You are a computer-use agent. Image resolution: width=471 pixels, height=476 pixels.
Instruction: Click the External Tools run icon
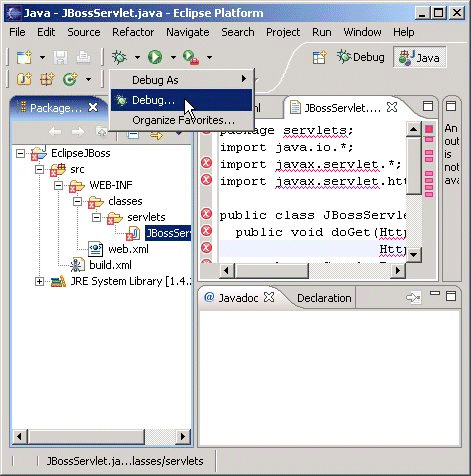click(191, 57)
